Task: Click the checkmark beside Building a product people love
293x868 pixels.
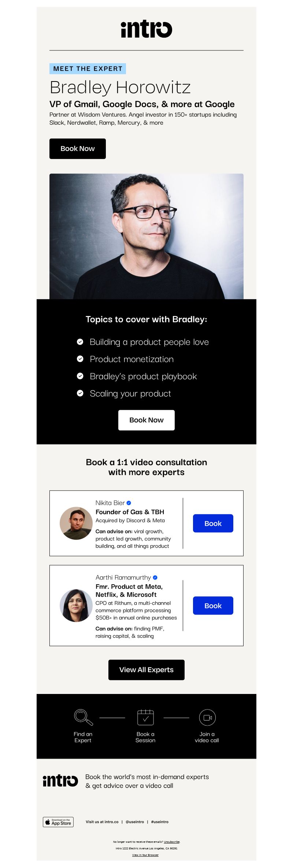Action: (80, 342)
